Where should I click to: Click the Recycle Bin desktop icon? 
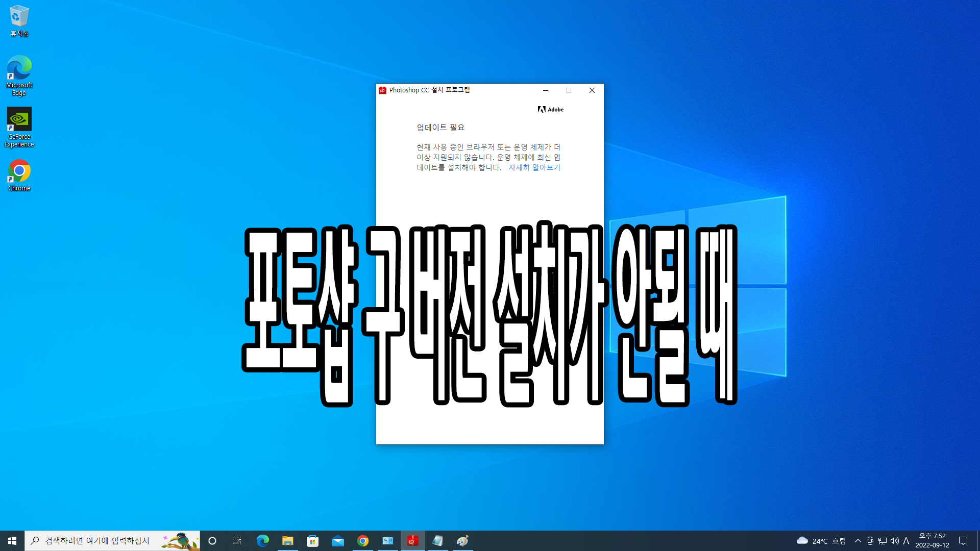point(19,20)
